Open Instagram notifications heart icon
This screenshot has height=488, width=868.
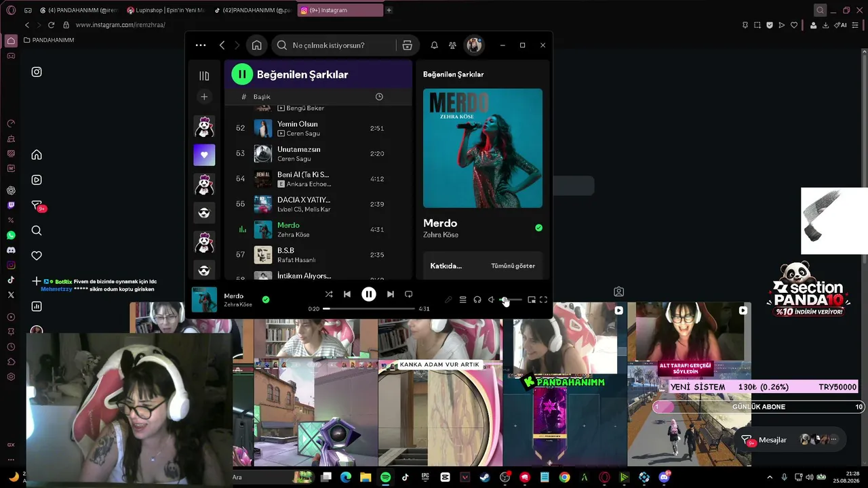(x=37, y=256)
